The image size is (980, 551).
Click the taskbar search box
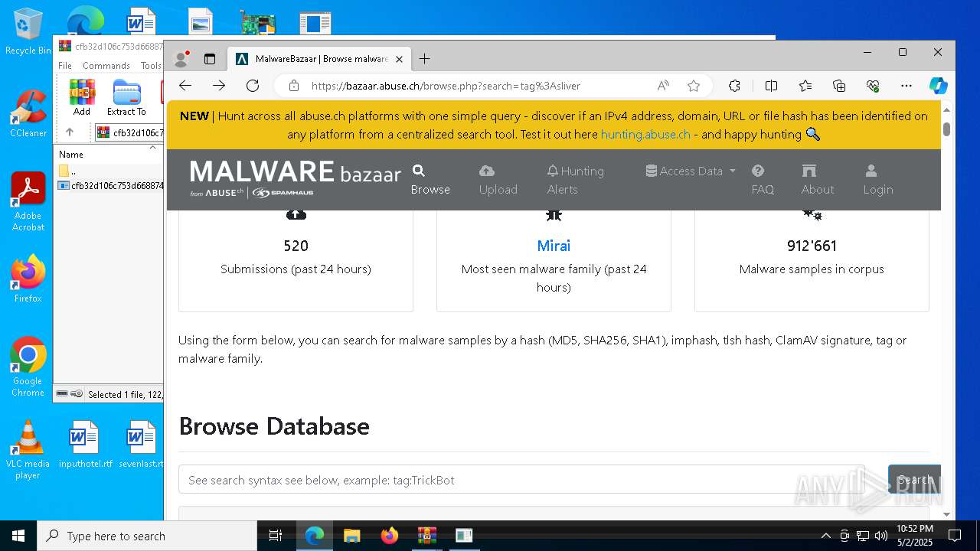pyautogui.click(x=147, y=536)
